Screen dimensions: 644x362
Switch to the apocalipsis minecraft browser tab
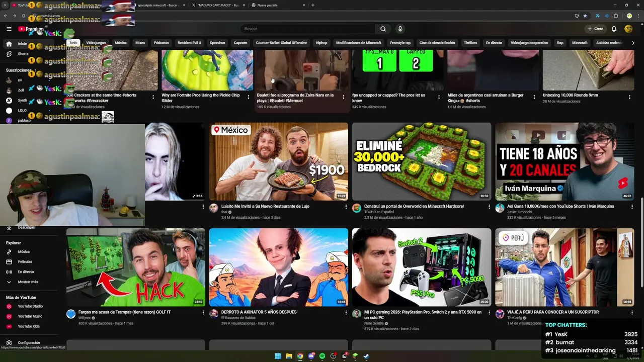(158, 5)
